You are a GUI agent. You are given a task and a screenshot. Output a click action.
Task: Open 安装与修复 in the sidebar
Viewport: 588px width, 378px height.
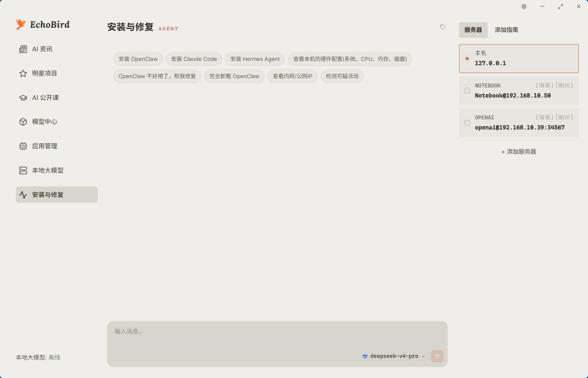coord(57,195)
